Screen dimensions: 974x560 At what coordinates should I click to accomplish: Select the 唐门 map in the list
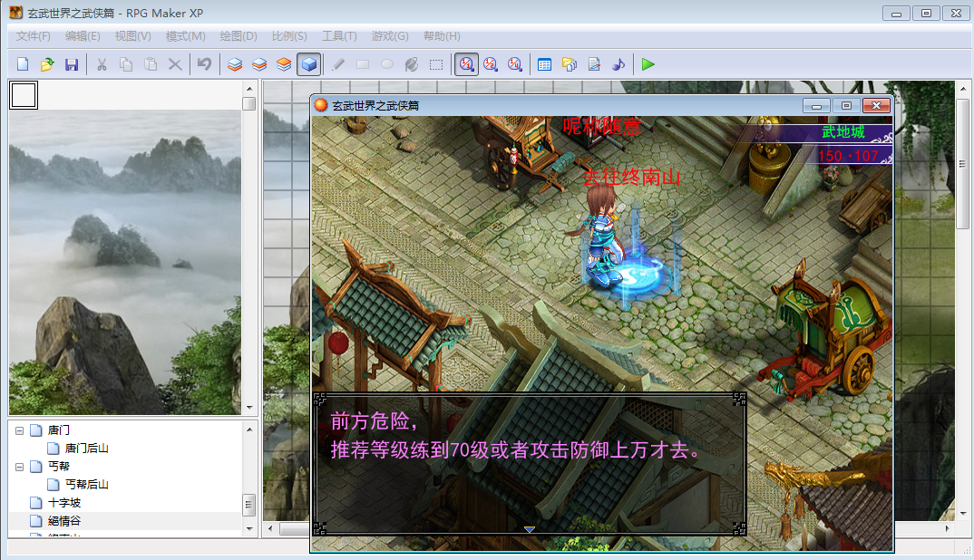tap(58, 430)
